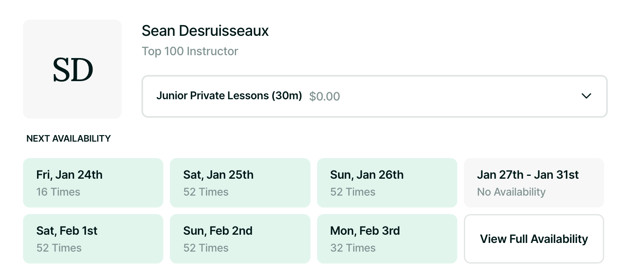Click the No Availability text
Viewport: 644px width, 280px height.
[x=511, y=192]
